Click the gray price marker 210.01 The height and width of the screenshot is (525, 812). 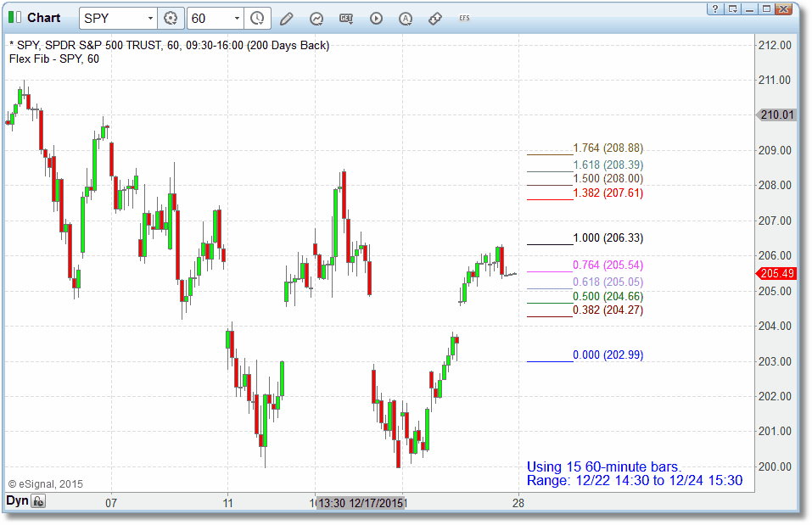[776, 114]
